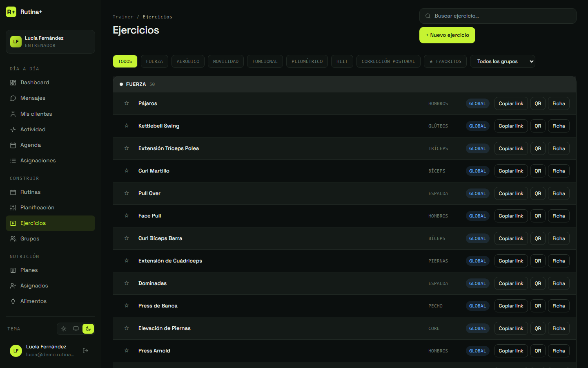Viewport: 588px width, 368px height.
Task: Star the Kettlebell Swing exercise
Action: point(127,126)
